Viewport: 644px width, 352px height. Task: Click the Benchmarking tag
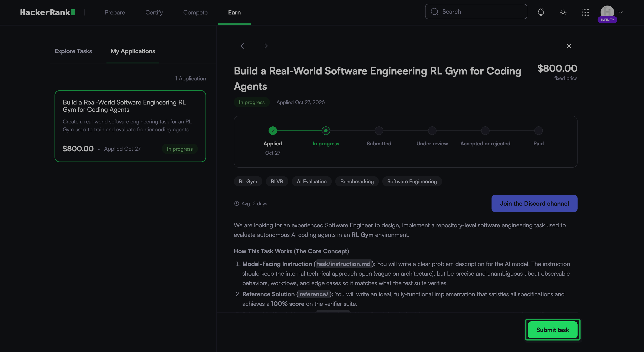(357, 181)
